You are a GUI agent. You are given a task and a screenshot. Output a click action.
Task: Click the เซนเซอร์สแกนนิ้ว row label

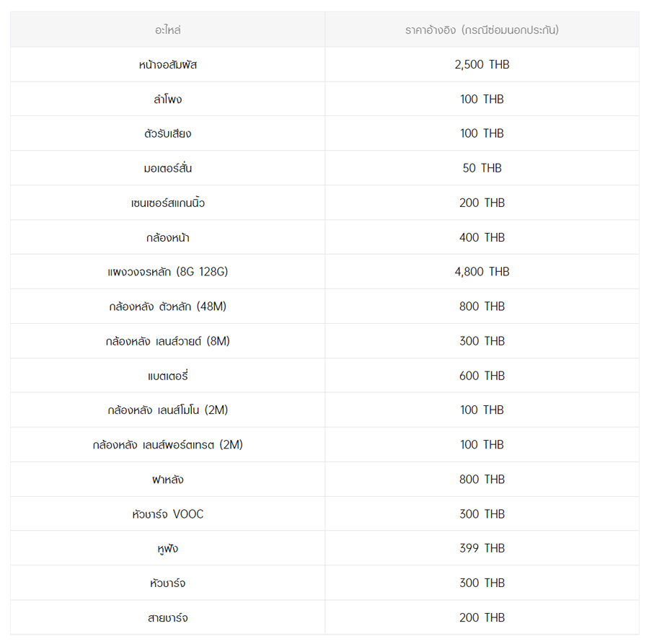167,203
